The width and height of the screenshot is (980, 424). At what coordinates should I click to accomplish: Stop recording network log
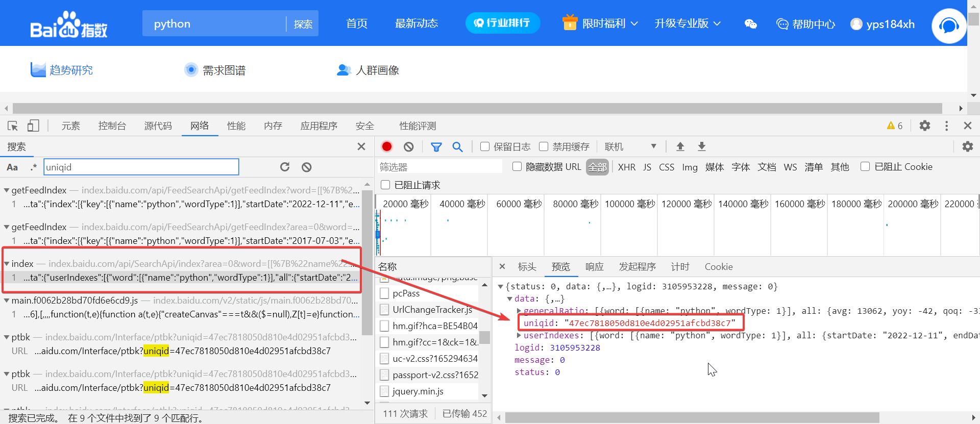[387, 146]
